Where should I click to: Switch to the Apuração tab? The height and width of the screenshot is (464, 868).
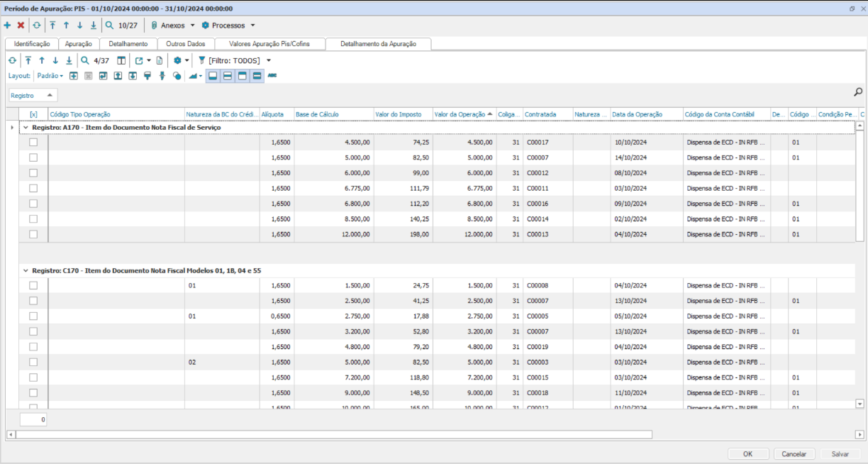(78, 44)
